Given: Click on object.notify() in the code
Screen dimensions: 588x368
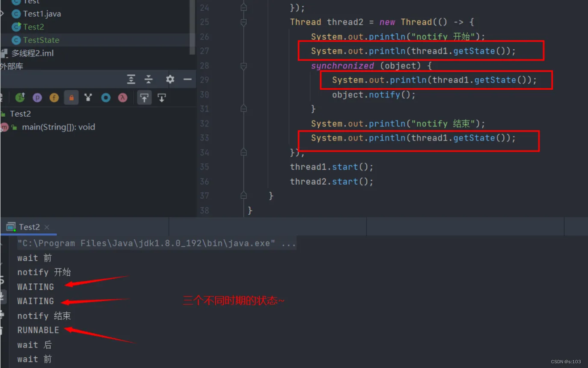Looking at the screenshot, I should [x=374, y=94].
